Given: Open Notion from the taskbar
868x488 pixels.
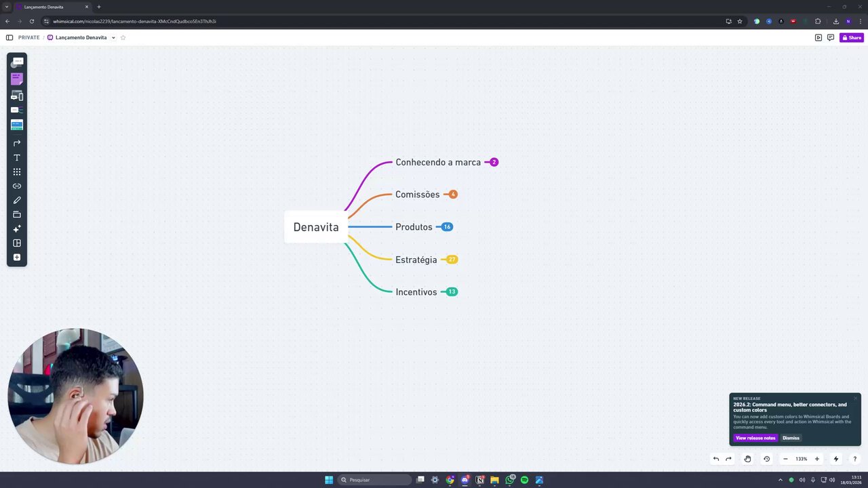Looking at the screenshot, I should 480,480.
